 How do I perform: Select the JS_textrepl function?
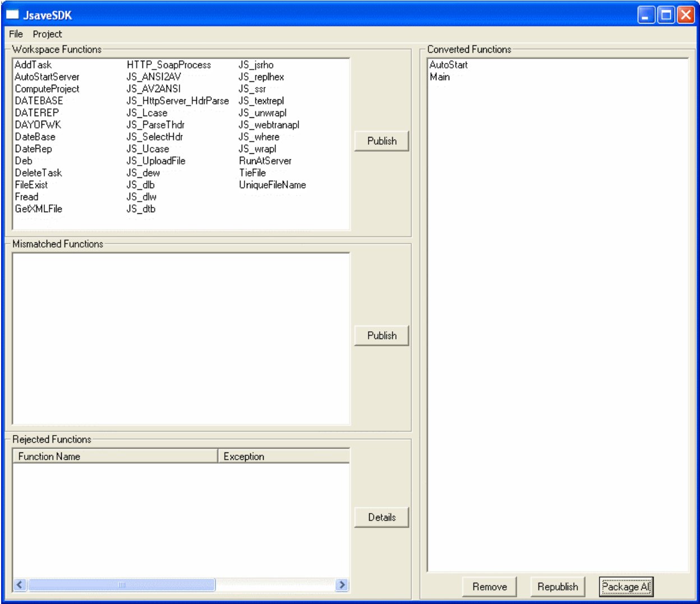click(261, 101)
